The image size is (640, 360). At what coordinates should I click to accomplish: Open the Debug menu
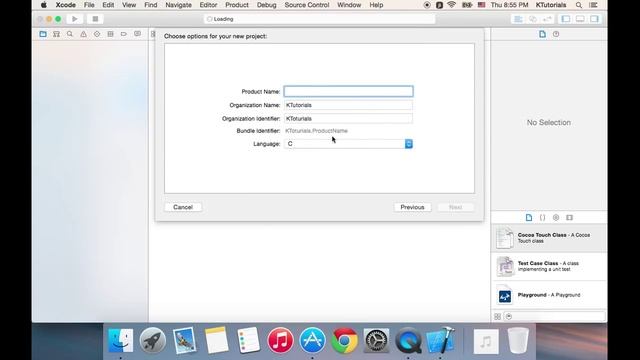267,5
